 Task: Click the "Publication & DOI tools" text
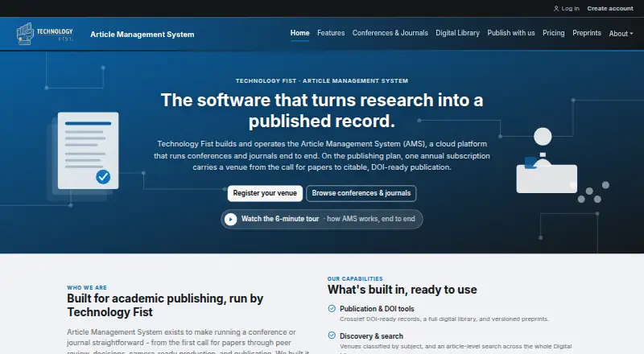point(377,309)
